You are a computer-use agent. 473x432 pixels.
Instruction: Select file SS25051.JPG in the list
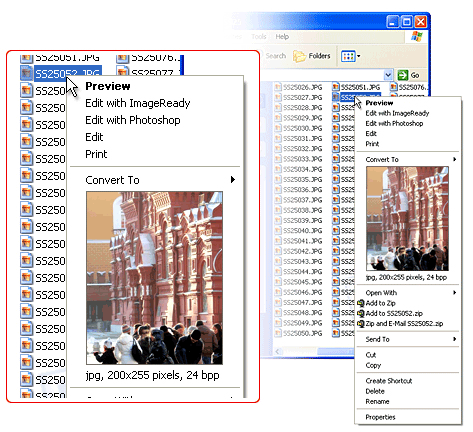point(356,87)
